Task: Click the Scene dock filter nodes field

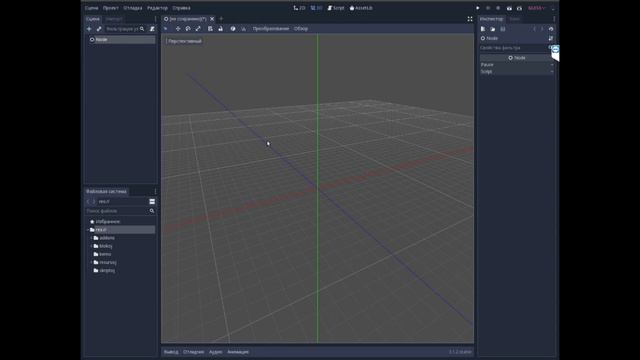Action: [x=124, y=29]
